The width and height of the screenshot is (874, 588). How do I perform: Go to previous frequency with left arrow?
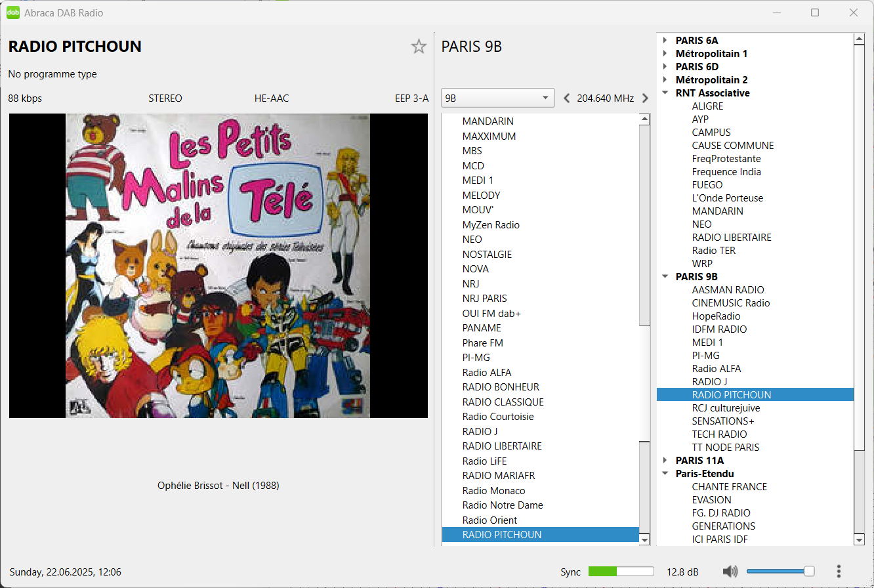567,98
